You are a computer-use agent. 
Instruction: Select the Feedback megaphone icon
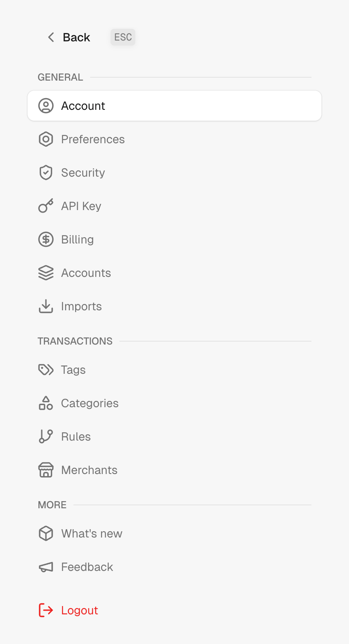pos(46,567)
